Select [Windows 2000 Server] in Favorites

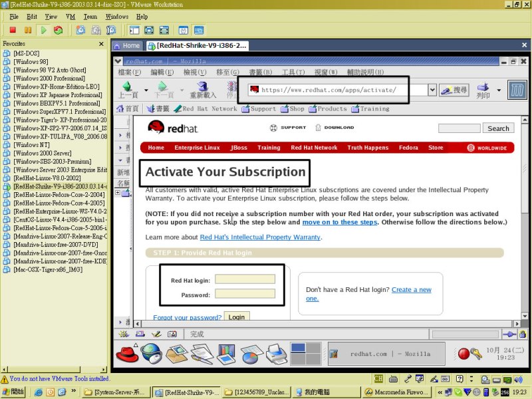pyautogui.click(x=43, y=153)
